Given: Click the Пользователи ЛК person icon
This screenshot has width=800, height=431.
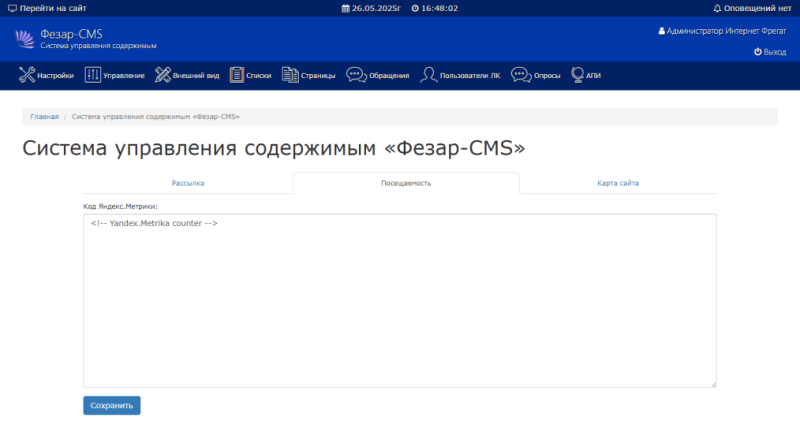Looking at the screenshot, I should click(428, 75).
